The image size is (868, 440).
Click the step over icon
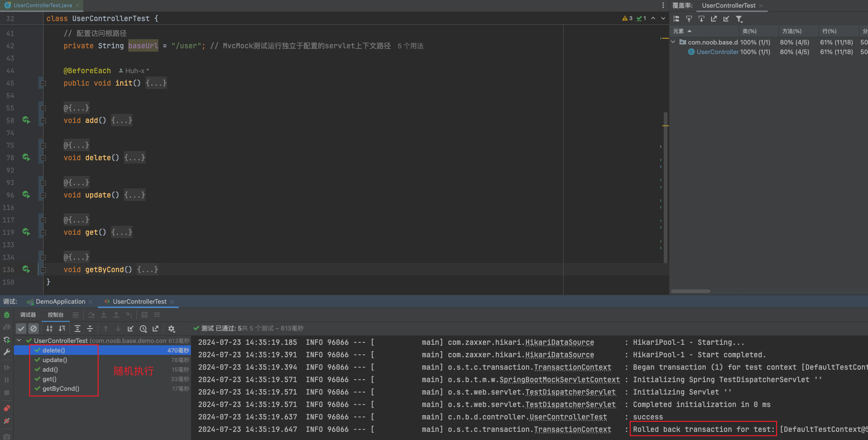[x=91, y=315]
